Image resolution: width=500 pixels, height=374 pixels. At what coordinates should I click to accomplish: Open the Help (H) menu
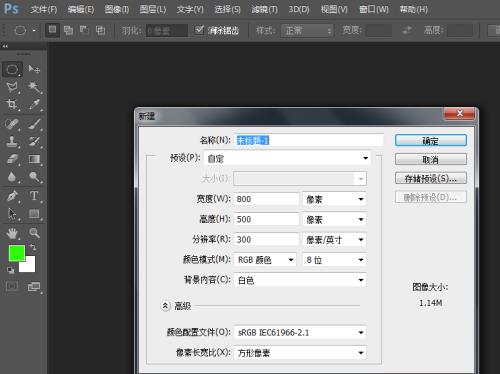414,9
